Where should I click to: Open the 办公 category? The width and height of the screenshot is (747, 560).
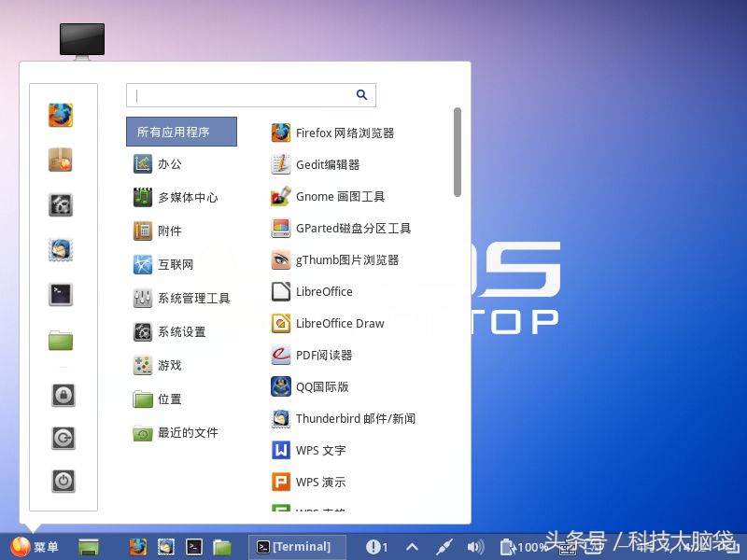point(158,164)
